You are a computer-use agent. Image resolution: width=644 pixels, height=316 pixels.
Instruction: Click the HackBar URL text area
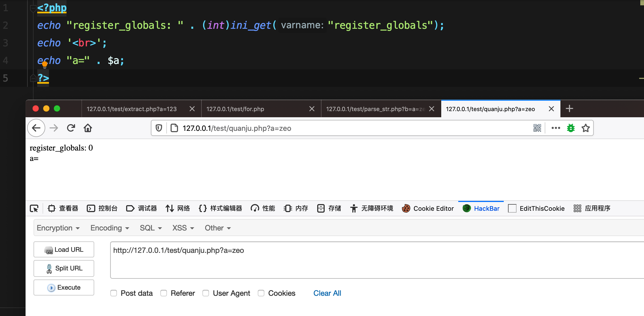point(377,260)
